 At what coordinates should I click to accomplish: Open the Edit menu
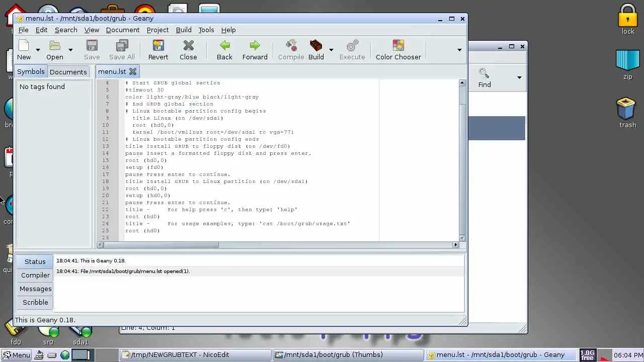coord(41,30)
